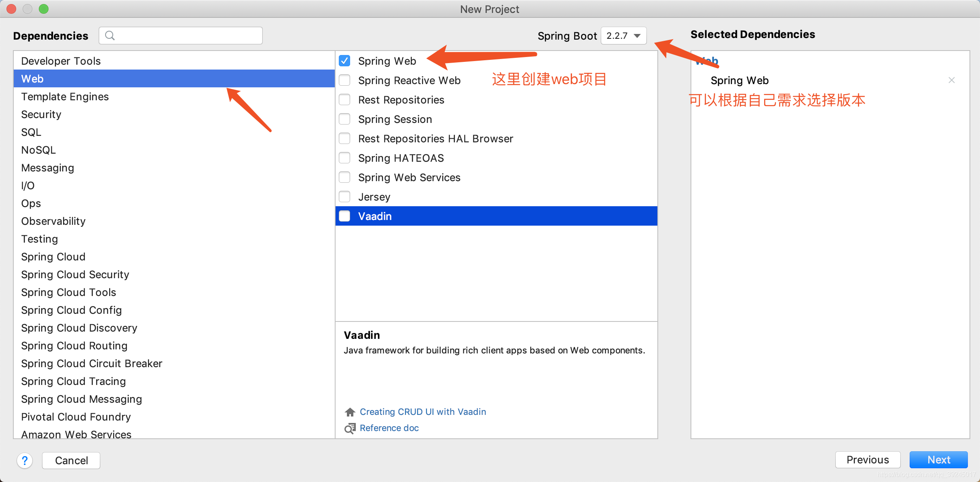Open the Creating CRUD UI with Vaadin link
Viewport: 980px width, 482px height.
pos(423,412)
